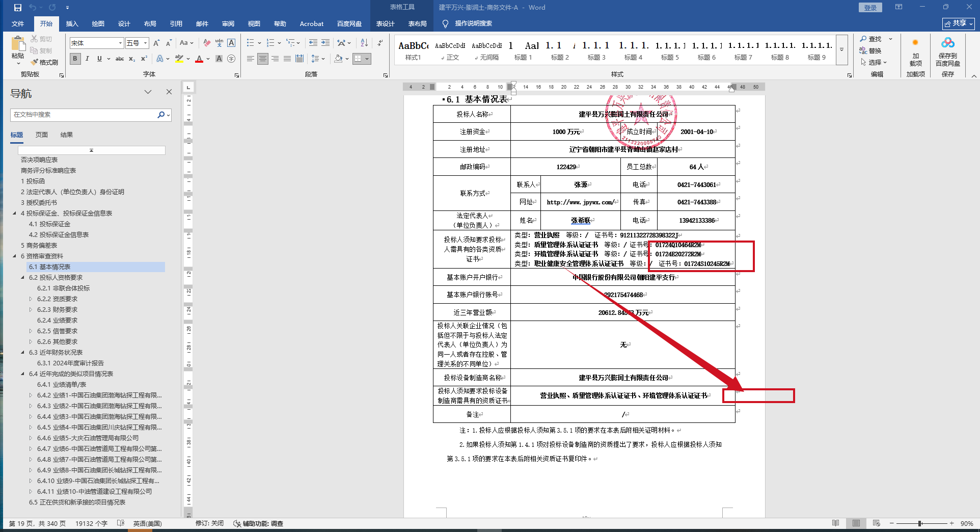Open the File (文件) menu
980x532 pixels.
click(x=18, y=23)
